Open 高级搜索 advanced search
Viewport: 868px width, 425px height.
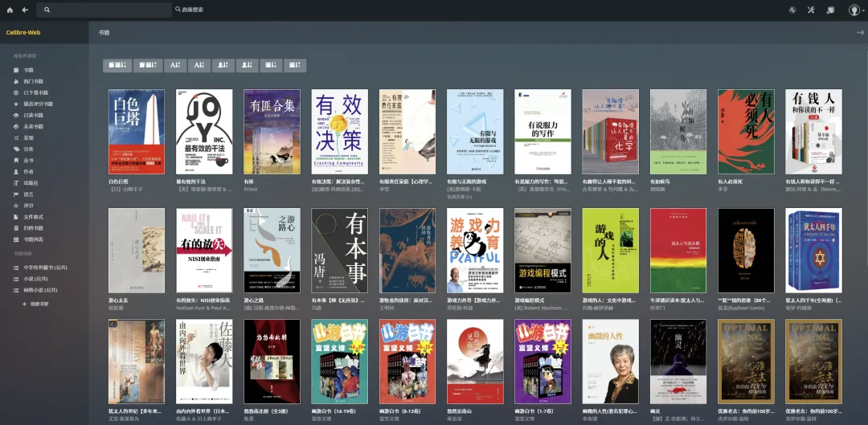click(x=190, y=10)
